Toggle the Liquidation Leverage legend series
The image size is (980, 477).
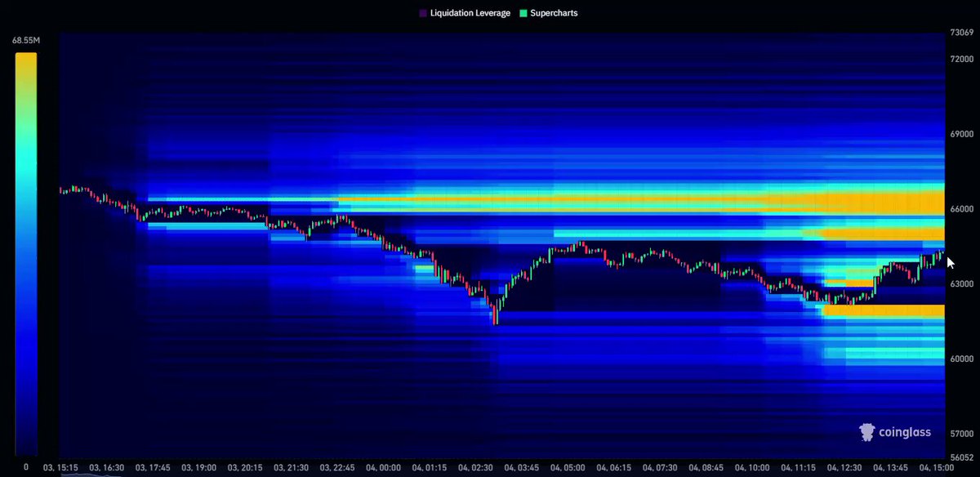point(465,13)
